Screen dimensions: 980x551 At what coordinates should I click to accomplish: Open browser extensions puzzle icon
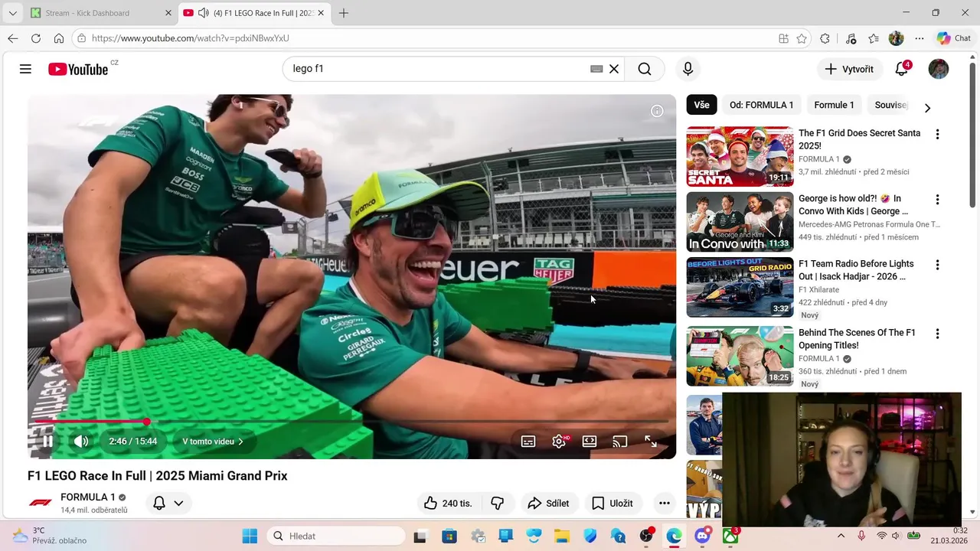pos(825,38)
